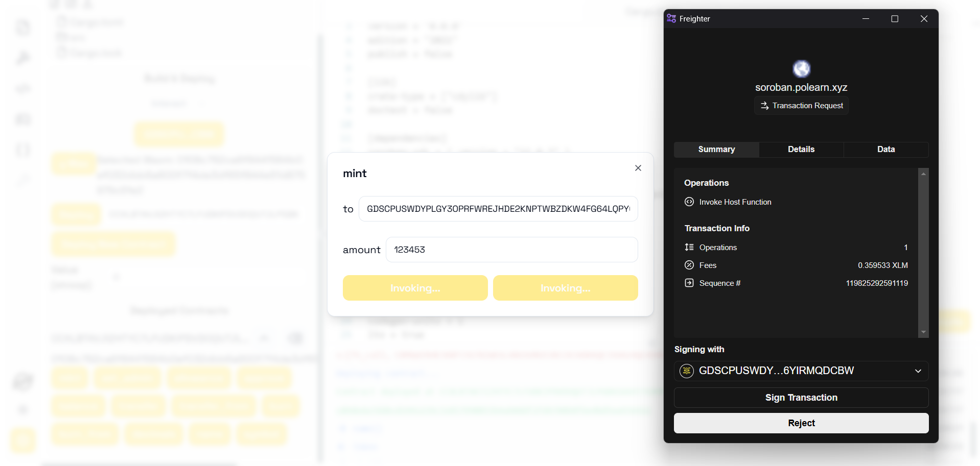Click the amount input field
The height and width of the screenshot is (466, 980).
click(x=512, y=250)
